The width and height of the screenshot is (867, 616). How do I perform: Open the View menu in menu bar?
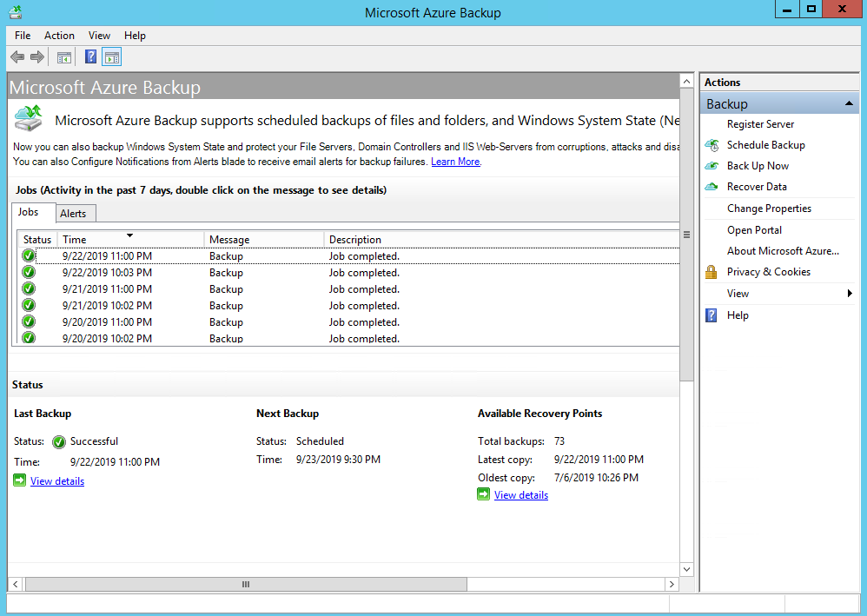click(99, 36)
